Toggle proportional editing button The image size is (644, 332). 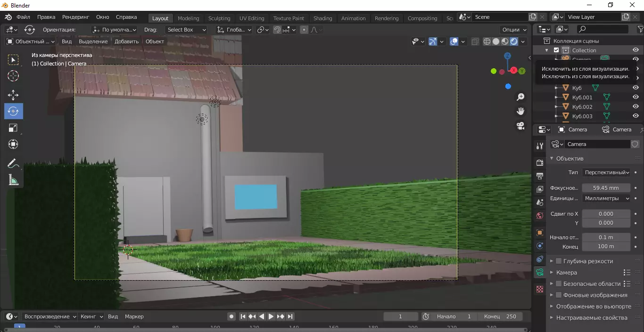tap(304, 30)
